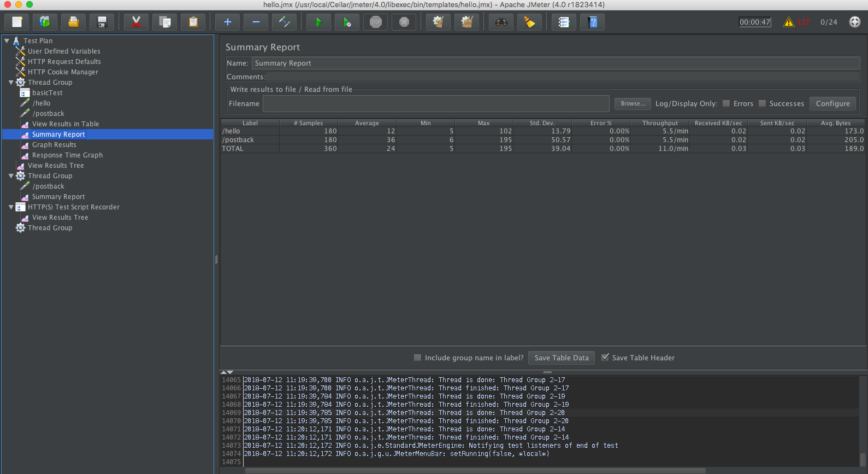Image resolution: width=868 pixels, height=474 pixels.
Task: Select the TOTAL row in results table
Action: 543,149
